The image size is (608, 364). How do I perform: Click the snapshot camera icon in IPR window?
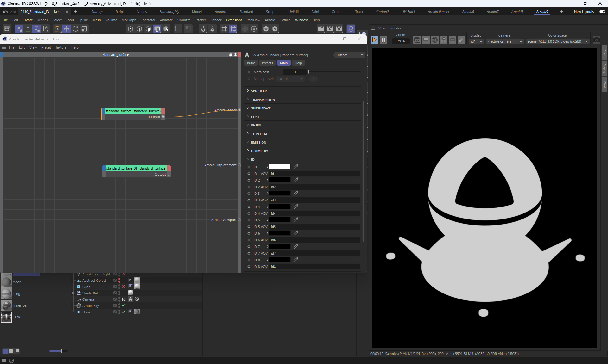pos(596,40)
